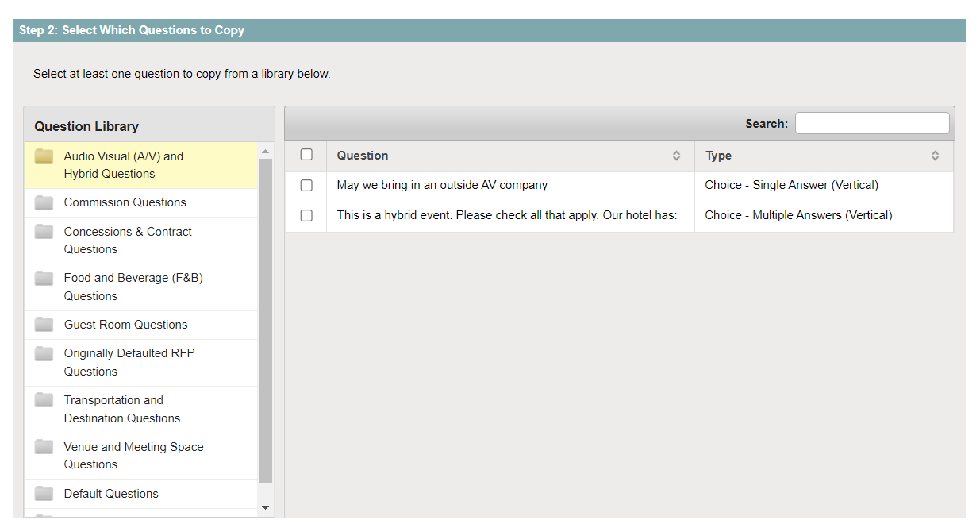
Task: Click the Food and Beverage folder icon
Action: pyautogui.click(x=44, y=278)
